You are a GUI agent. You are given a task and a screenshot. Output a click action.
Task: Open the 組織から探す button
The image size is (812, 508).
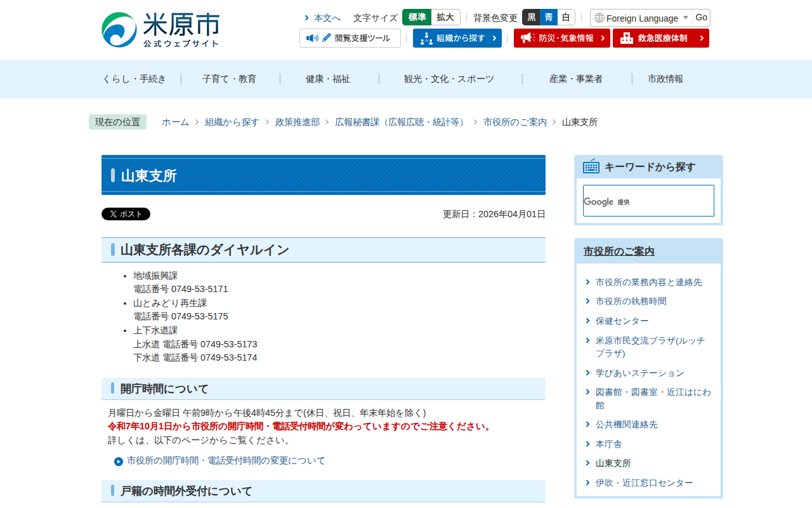pos(457,38)
